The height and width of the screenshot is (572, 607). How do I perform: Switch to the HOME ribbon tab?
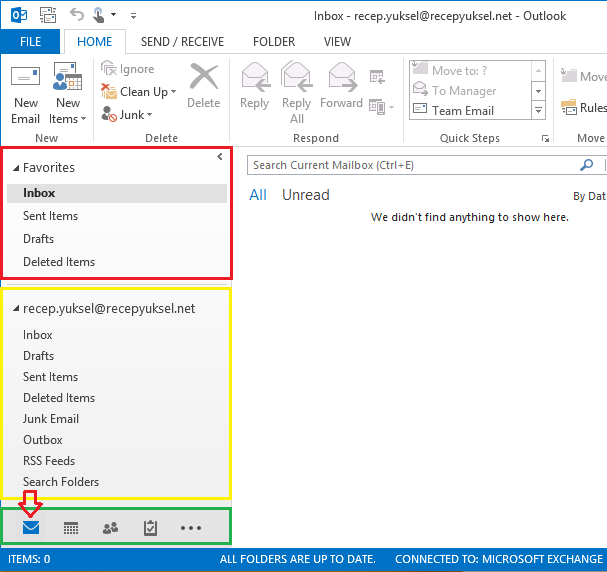coord(94,41)
